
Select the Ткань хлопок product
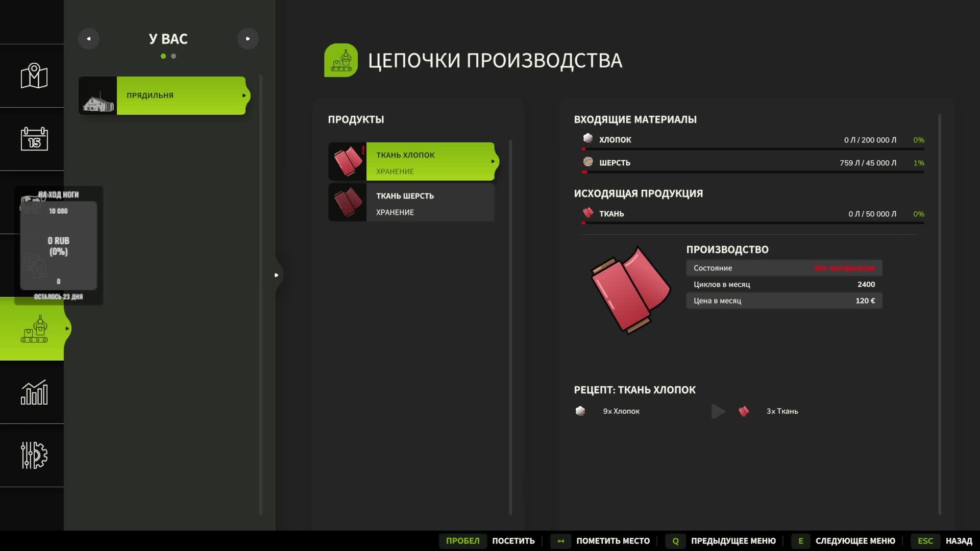412,162
